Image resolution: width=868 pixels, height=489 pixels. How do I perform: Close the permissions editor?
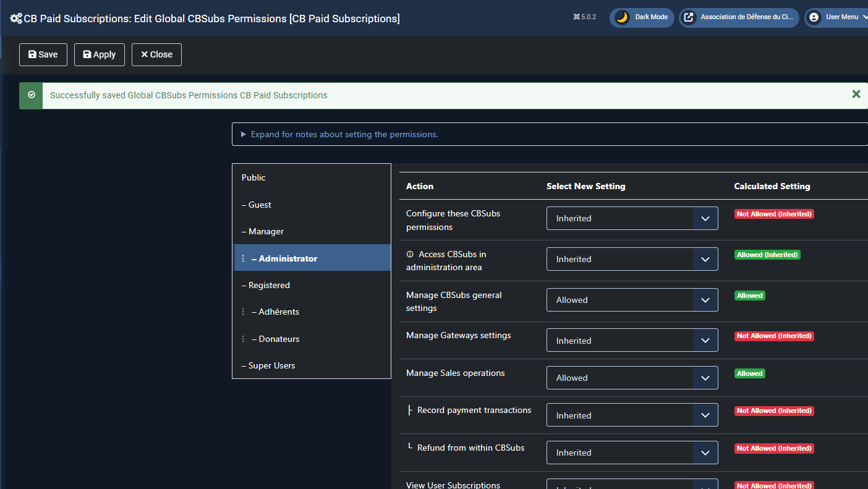point(156,54)
